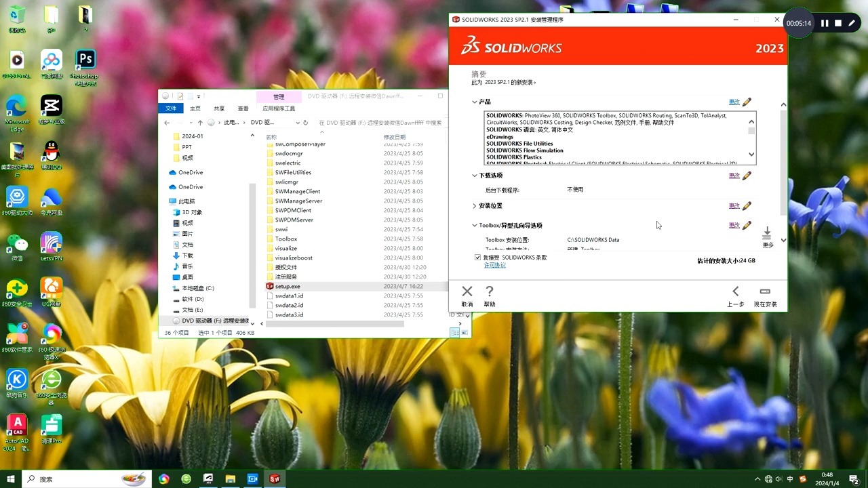
Task: Open help via the question mark icon
Action: point(490,291)
